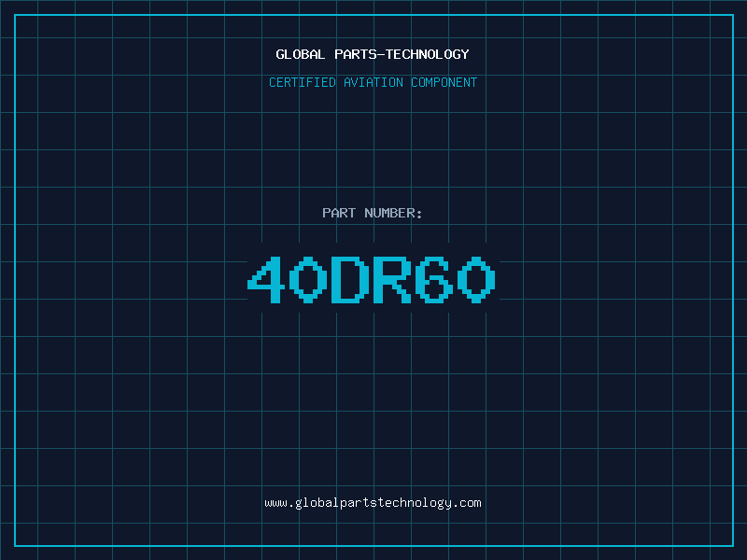747x560 pixels.
Task: Click the word COMPONENT in the subtitle
Action: pyautogui.click(x=444, y=82)
